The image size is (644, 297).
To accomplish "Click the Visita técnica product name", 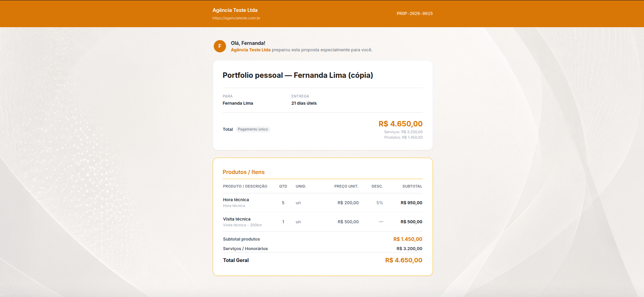I will tap(237, 219).
